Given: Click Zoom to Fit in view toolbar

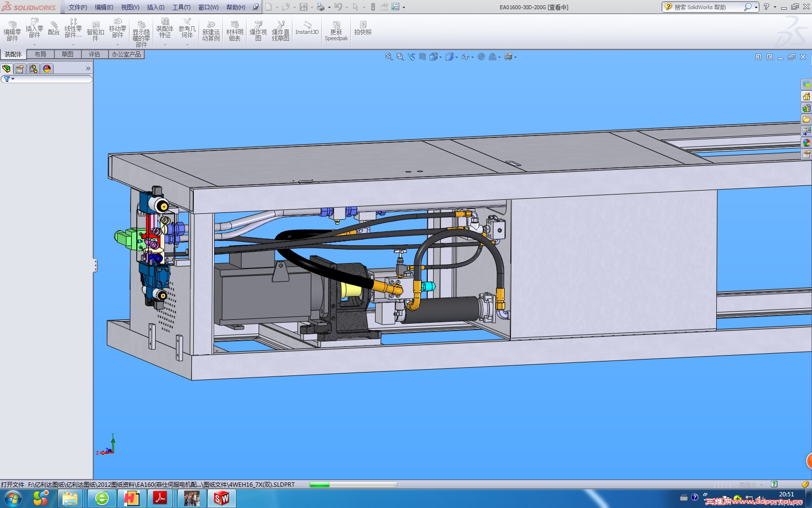Looking at the screenshot, I should [x=389, y=57].
